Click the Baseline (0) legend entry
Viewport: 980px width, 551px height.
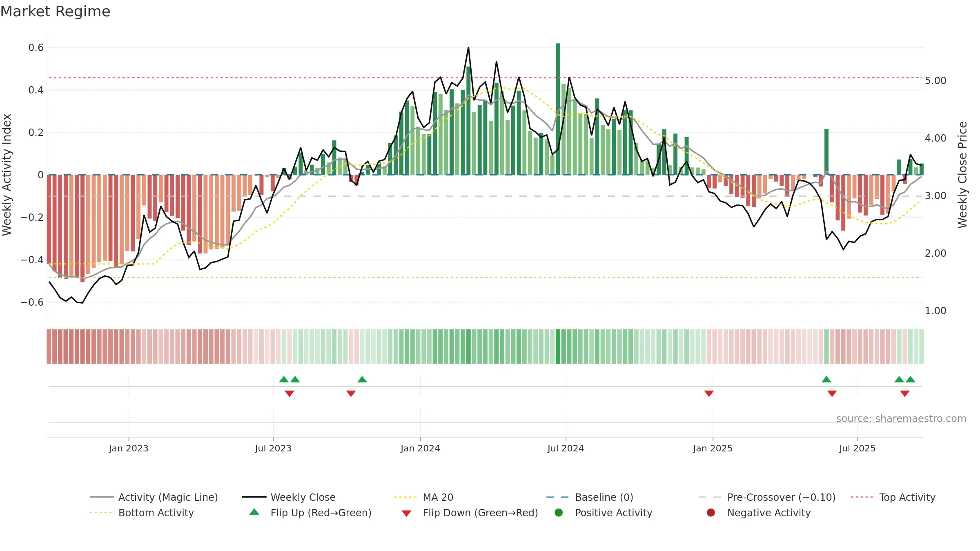tap(590, 497)
